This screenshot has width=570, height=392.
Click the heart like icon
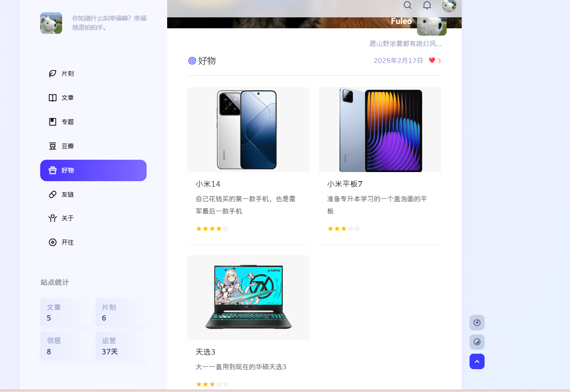point(432,60)
